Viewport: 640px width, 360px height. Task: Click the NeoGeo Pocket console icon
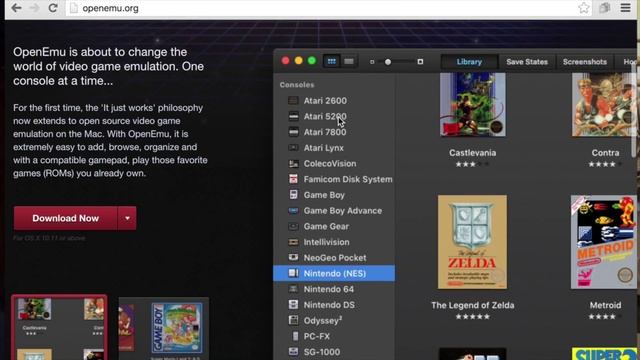[x=293, y=258]
